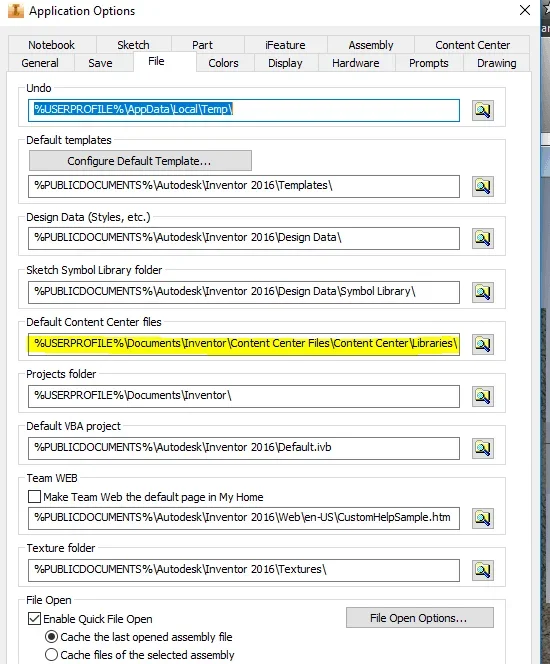Go to the Assembly tab
This screenshot has width=550, height=664.
pos(371,45)
